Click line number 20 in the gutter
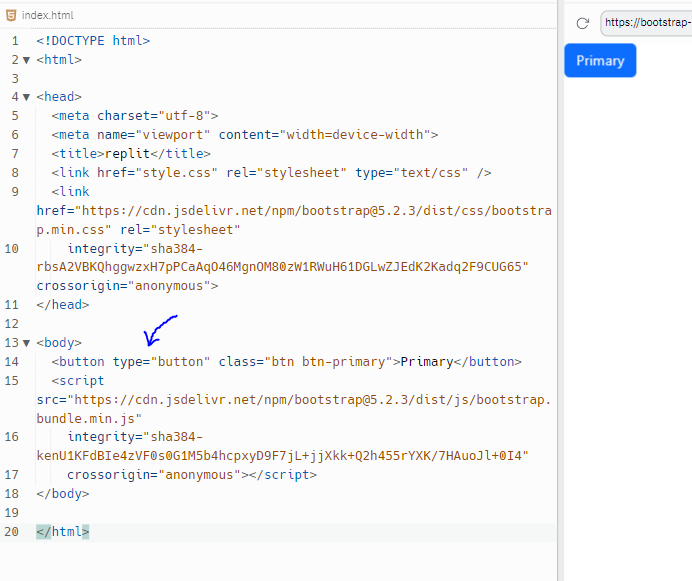This screenshot has width=692, height=581. (x=12, y=532)
